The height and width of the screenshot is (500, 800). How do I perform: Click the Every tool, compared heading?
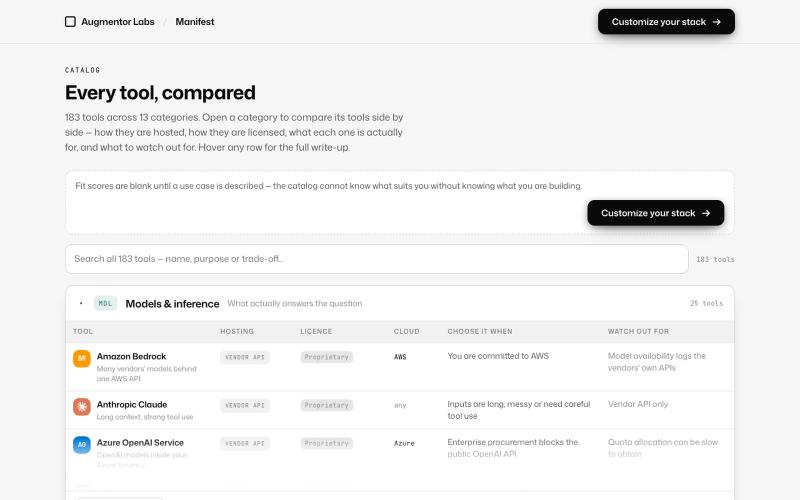[x=160, y=93]
